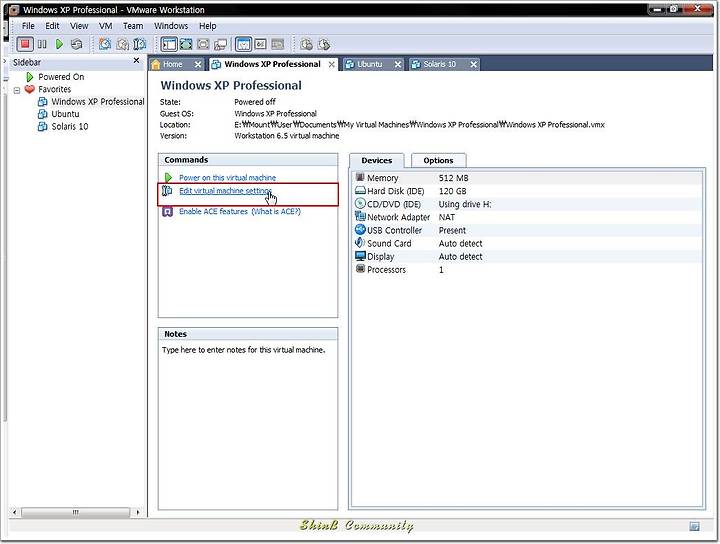Click inside the Notes text area
The height and width of the screenshot is (544, 720).
248,425
